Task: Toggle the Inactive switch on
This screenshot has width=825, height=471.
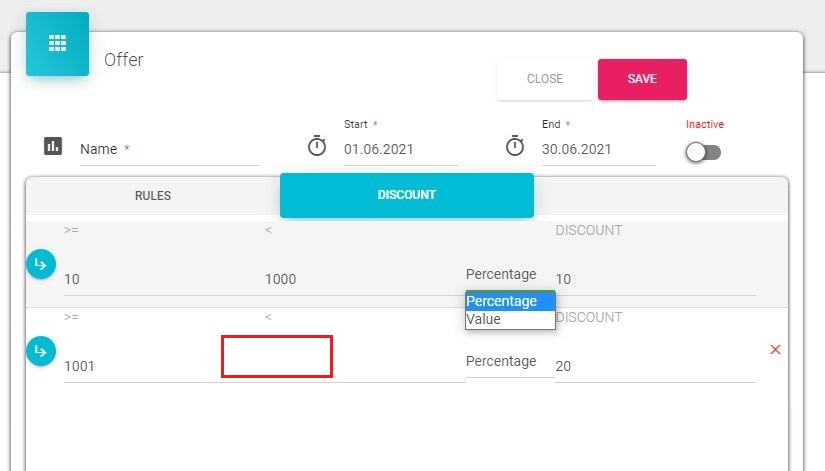Action: point(704,152)
